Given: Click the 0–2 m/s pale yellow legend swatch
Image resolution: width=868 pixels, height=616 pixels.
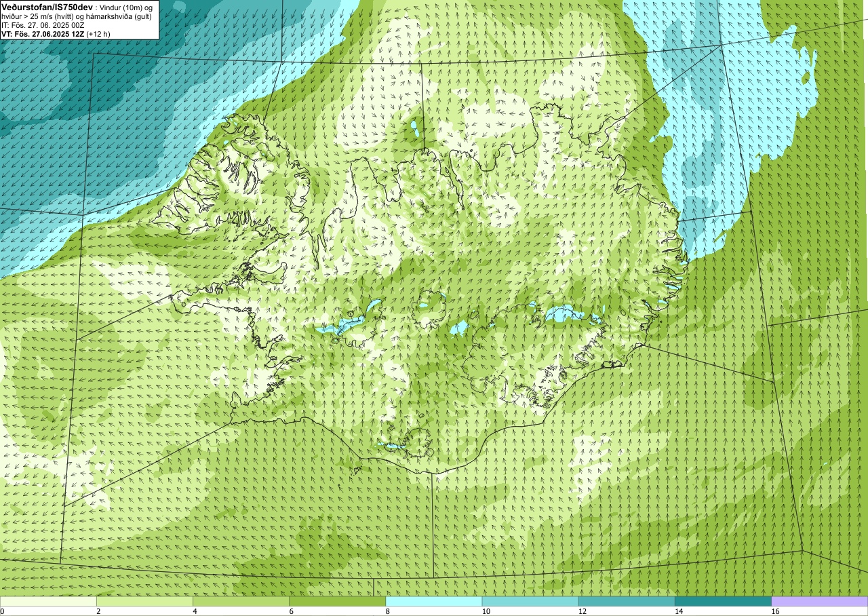Looking at the screenshot, I should click(48, 601).
